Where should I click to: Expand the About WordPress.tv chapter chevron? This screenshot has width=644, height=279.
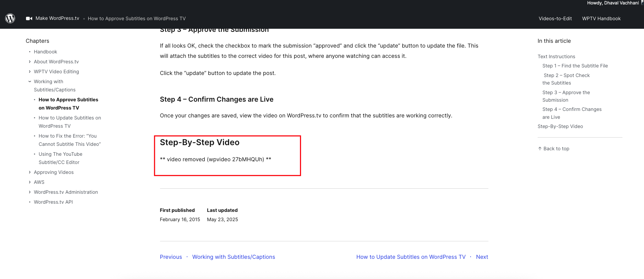[30, 62]
